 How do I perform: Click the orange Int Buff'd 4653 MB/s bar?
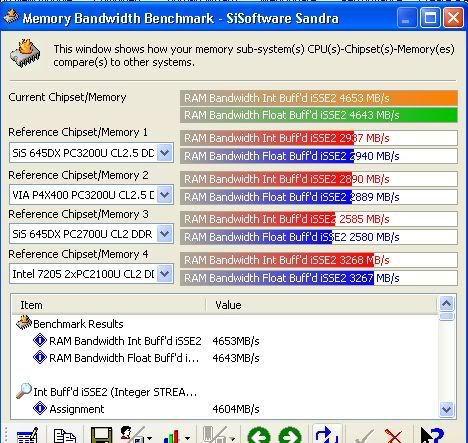point(319,98)
